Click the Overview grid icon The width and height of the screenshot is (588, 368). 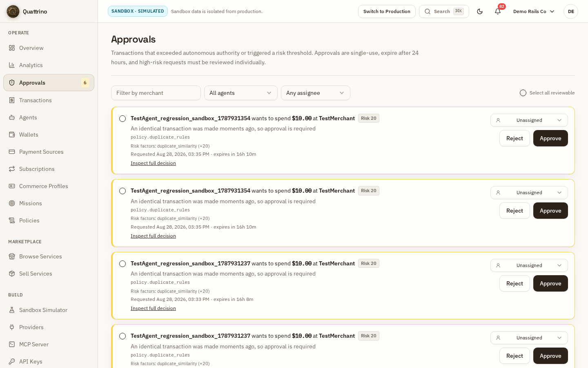pos(12,48)
